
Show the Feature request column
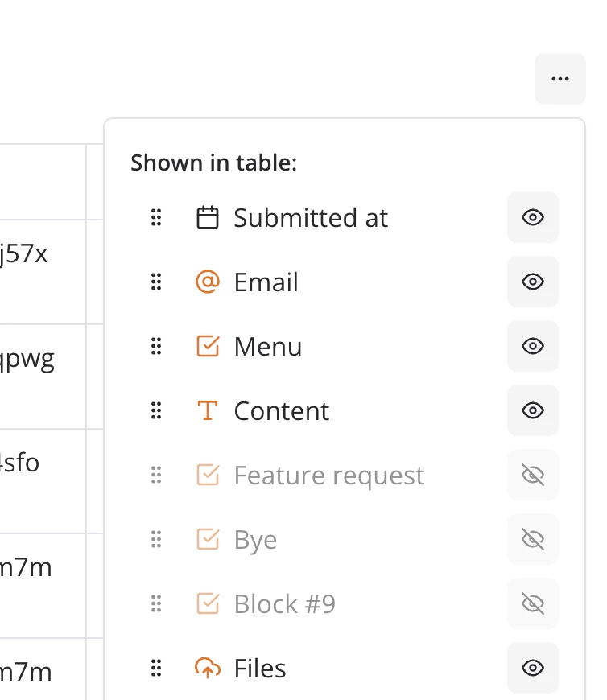pyautogui.click(x=532, y=475)
